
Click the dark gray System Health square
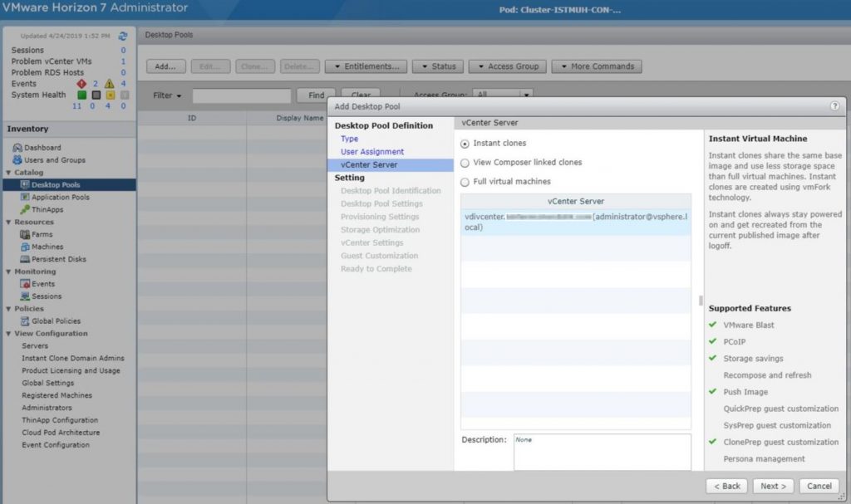pos(96,95)
